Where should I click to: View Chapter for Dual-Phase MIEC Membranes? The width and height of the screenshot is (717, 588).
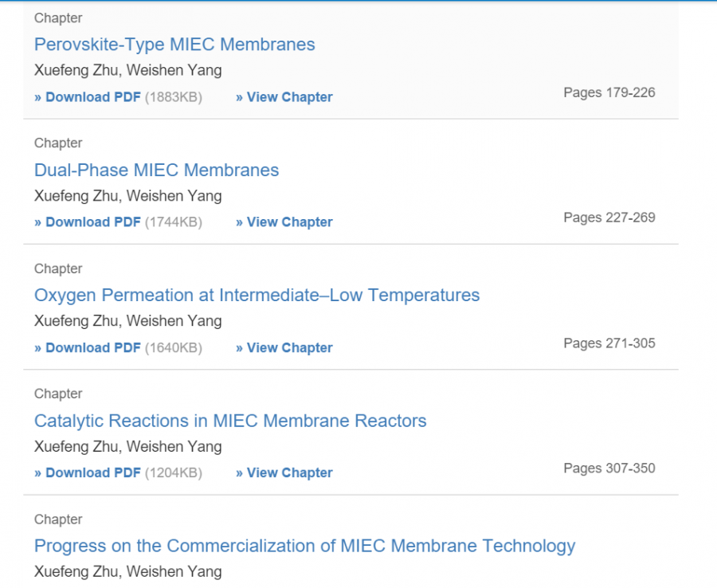pos(284,222)
